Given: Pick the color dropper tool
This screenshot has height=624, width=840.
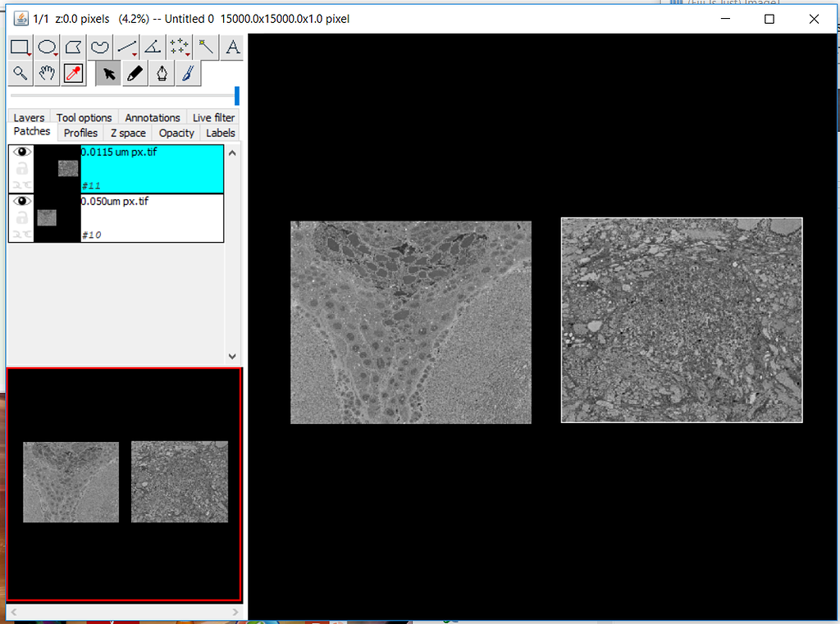Looking at the screenshot, I should pyautogui.click(x=73, y=73).
